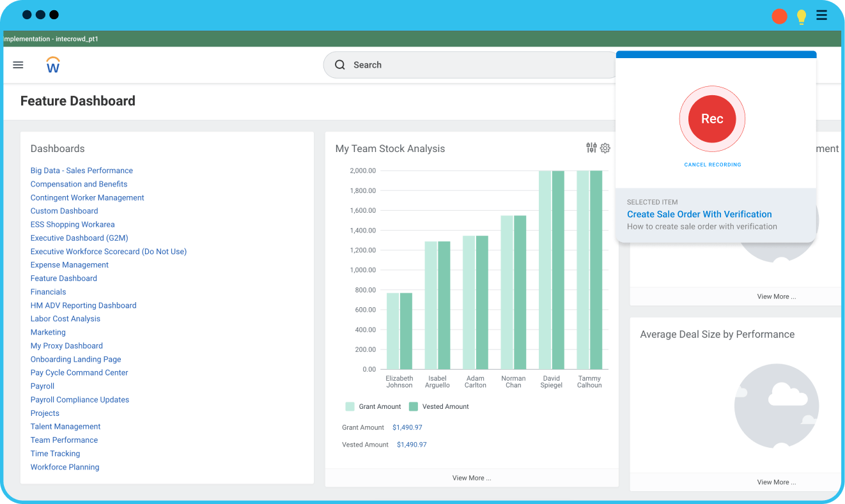Click David Spiegel's bar in chart
The image size is (845, 504).
(552, 270)
